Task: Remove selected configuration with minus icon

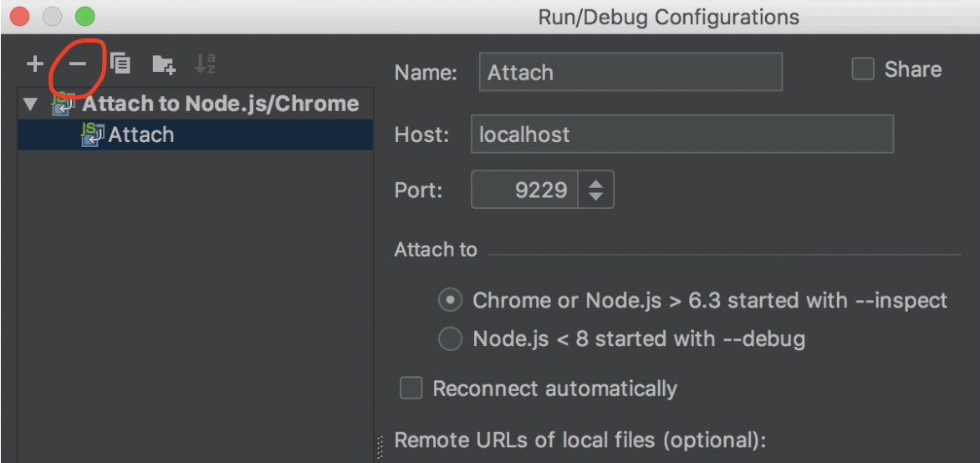Action: pyautogui.click(x=77, y=64)
